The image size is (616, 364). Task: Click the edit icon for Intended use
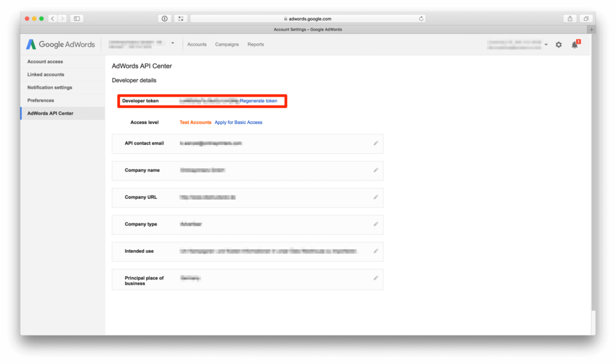[376, 251]
